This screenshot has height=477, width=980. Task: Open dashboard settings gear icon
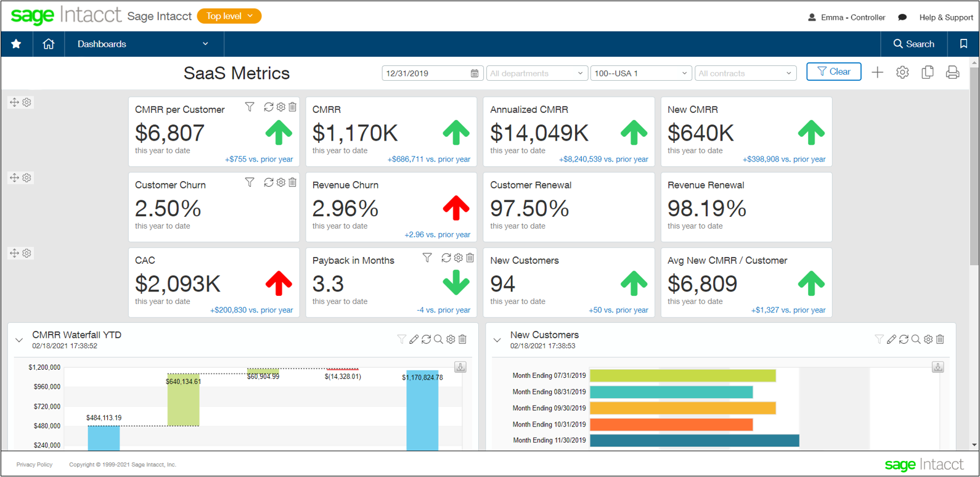click(x=902, y=72)
